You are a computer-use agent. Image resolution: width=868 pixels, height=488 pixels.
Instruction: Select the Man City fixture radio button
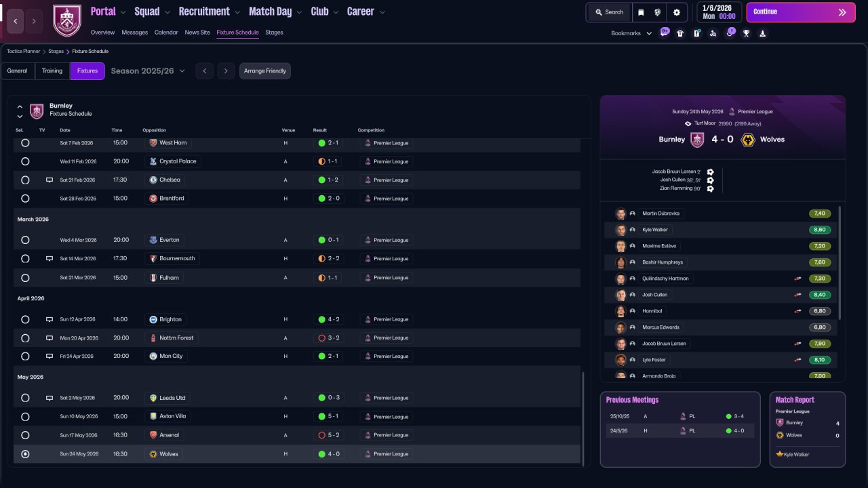[x=25, y=356]
